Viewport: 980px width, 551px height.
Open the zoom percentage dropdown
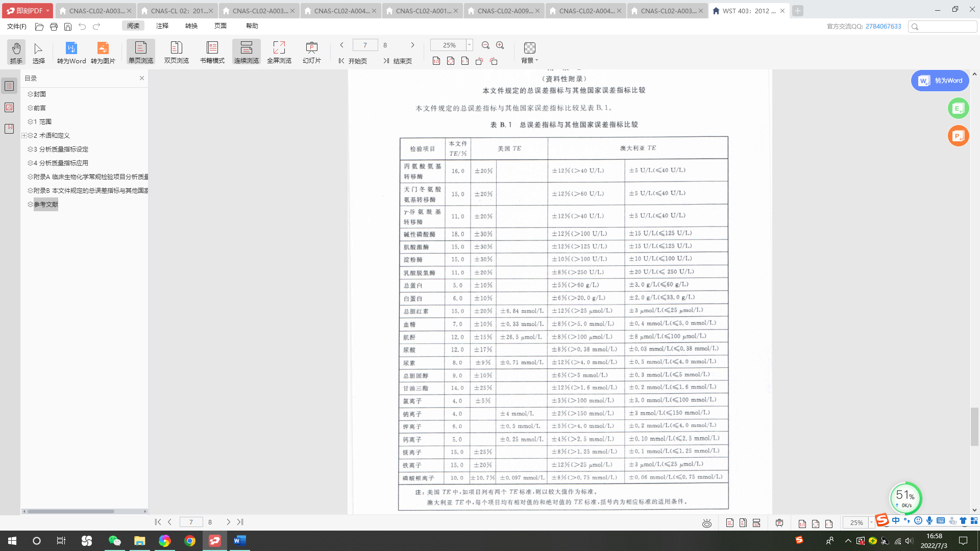(x=469, y=45)
